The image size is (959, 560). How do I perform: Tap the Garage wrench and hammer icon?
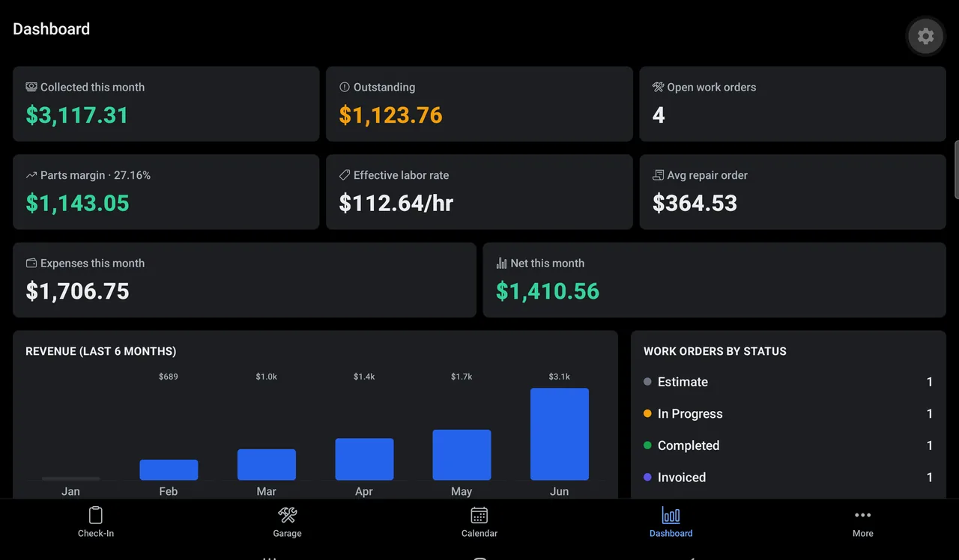(x=288, y=515)
